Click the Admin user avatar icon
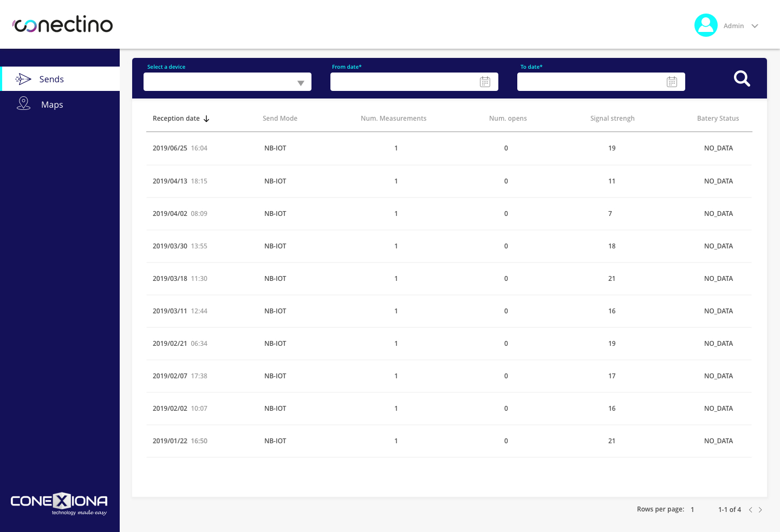 point(706,25)
